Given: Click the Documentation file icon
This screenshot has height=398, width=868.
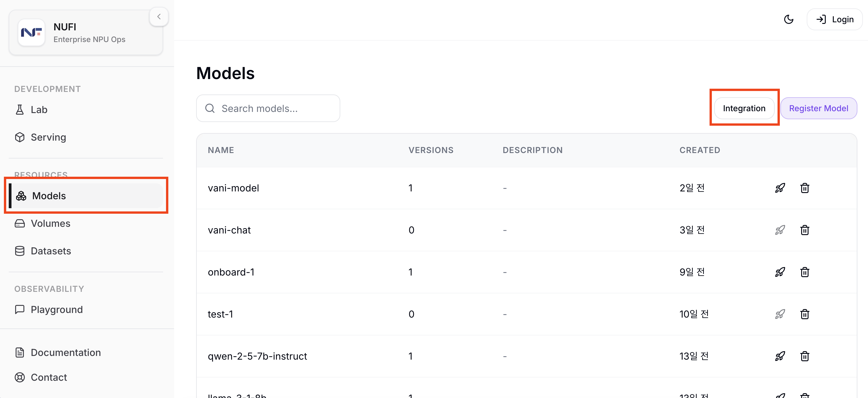Looking at the screenshot, I should click(20, 353).
